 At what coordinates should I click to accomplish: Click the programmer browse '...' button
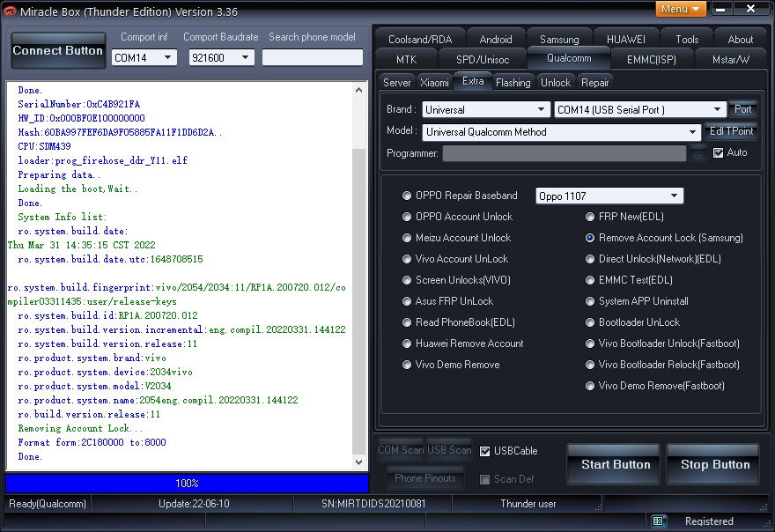pos(697,154)
